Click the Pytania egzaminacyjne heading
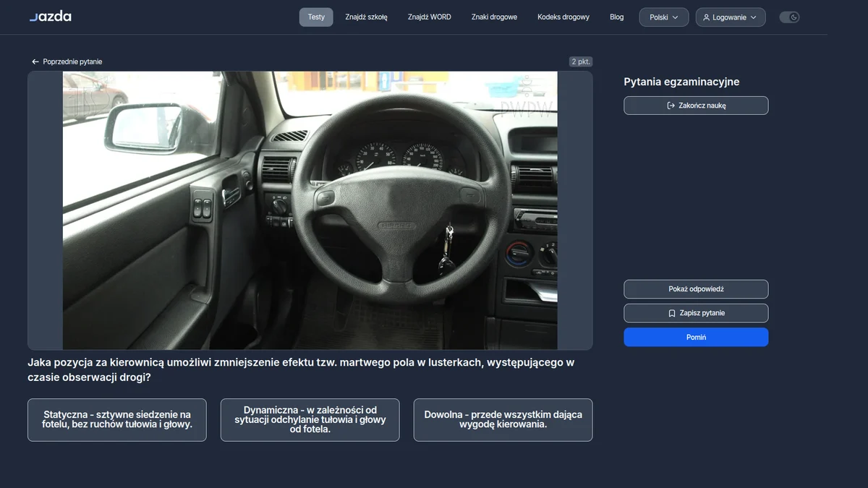Viewport: 868px width, 488px height. click(681, 82)
